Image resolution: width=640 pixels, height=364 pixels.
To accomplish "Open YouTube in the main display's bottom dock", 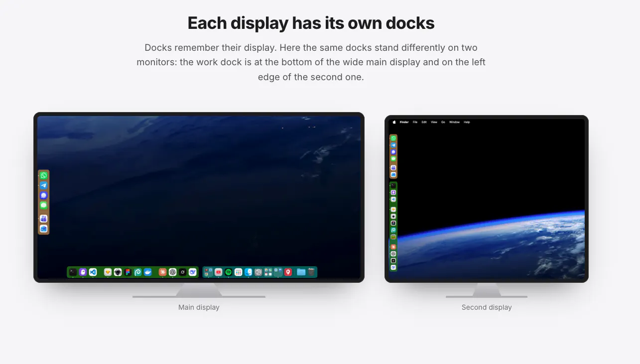I will pyautogui.click(x=218, y=272).
